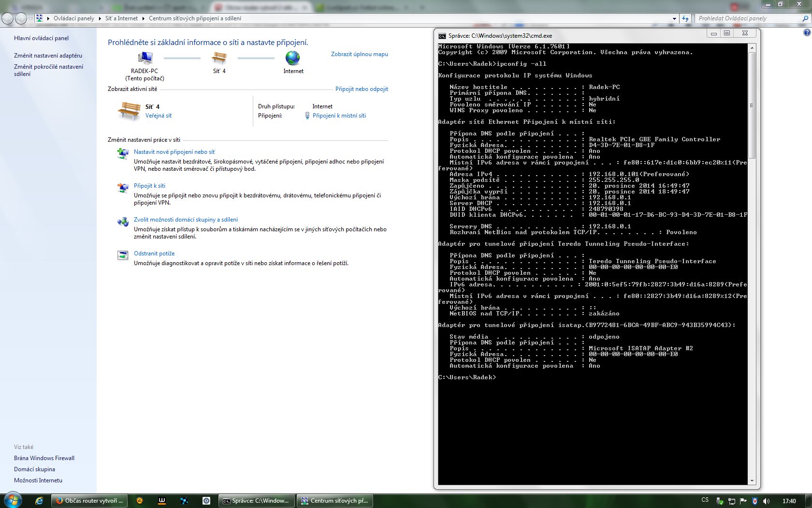Click the network tray icon
The height and width of the screenshot is (508, 812).
(732, 501)
